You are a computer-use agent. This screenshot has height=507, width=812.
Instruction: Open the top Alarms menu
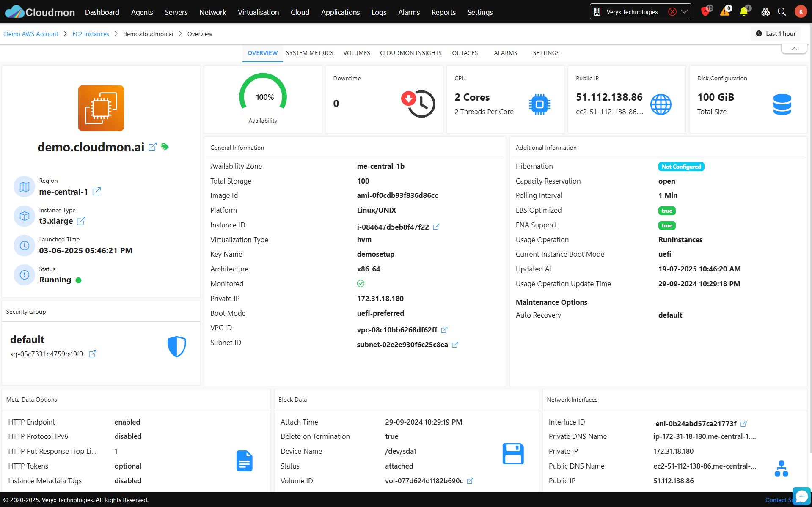coord(409,12)
